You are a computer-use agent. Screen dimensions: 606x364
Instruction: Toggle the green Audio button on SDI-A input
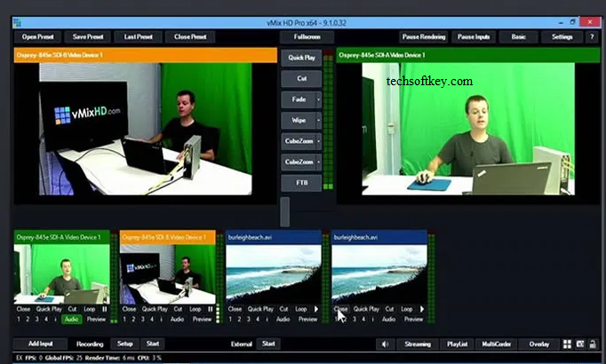pos(71,320)
